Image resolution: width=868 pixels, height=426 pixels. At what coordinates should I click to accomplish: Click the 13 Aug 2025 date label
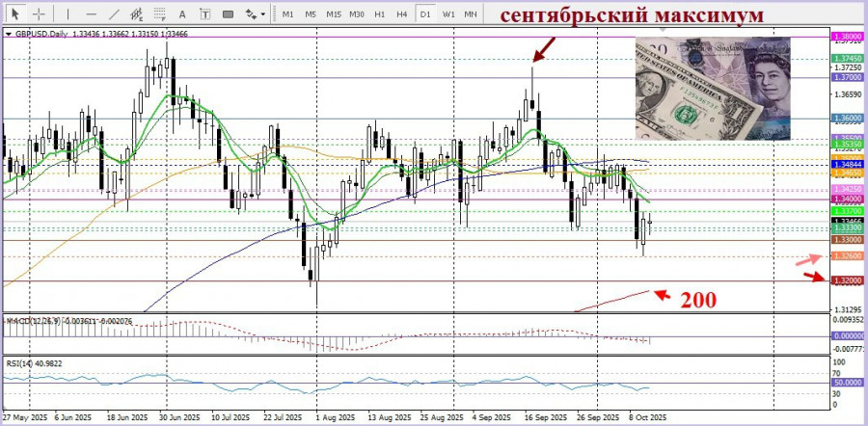[390, 417]
